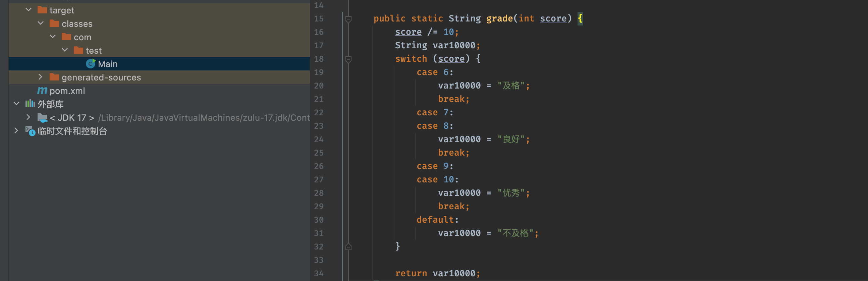Click the highlighted opening brace on line 15
The height and width of the screenshot is (281, 868).
click(580, 18)
